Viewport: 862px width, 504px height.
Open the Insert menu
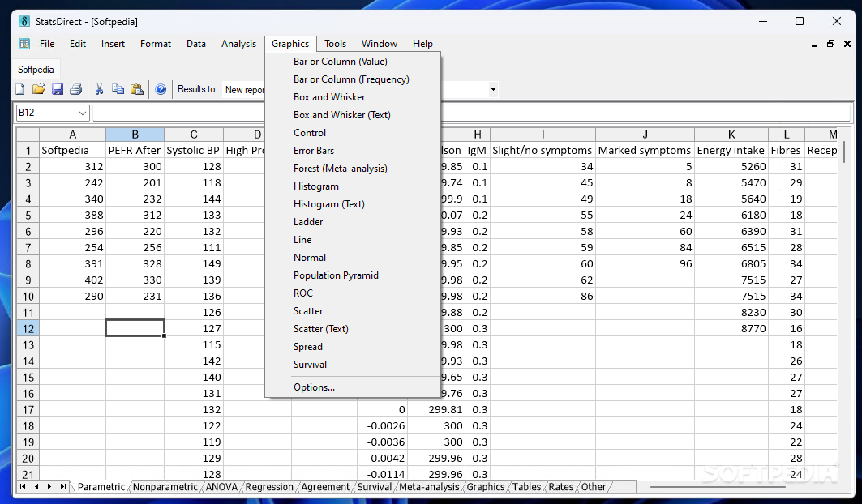tap(113, 44)
